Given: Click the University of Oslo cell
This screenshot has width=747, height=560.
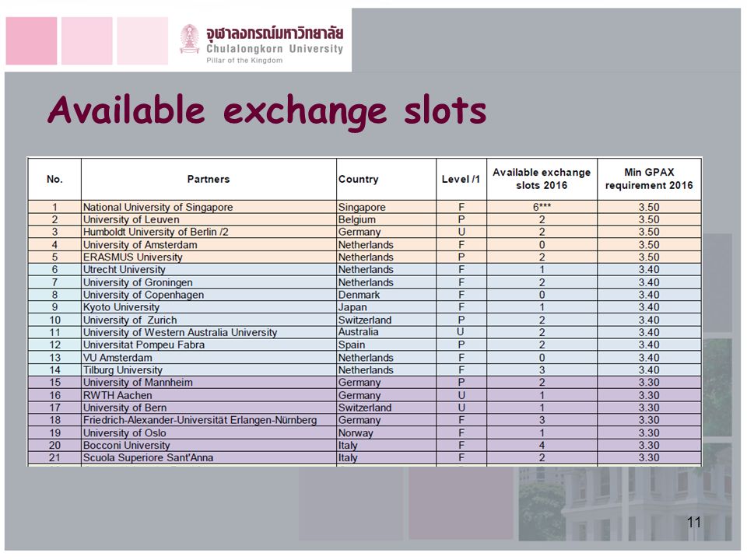Looking at the screenshot, I should 209,433.
